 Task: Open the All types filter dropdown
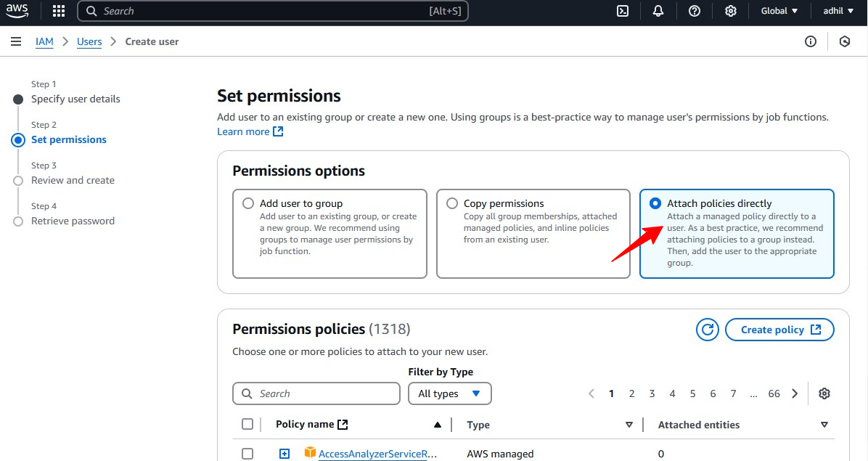point(450,393)
